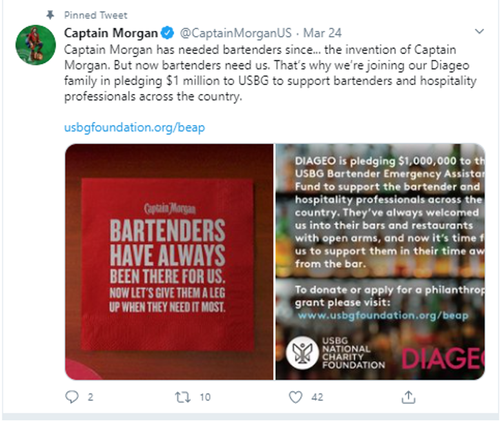View the red bartenders napkin image
The height and width of the screenshot is (421, 504).
(169, 262)
